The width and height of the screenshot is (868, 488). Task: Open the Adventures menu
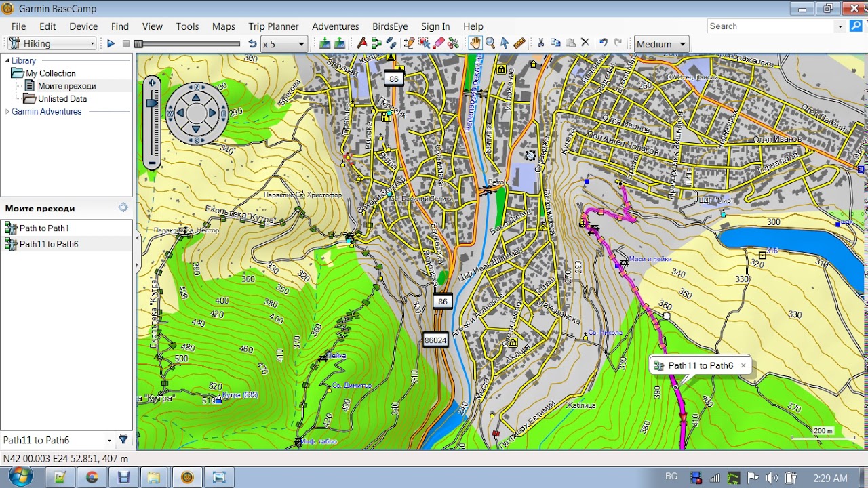click(336, 26)
